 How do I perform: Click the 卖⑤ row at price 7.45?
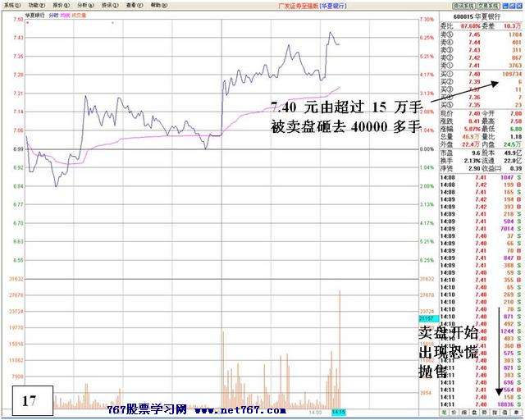(x=481, y=34)
